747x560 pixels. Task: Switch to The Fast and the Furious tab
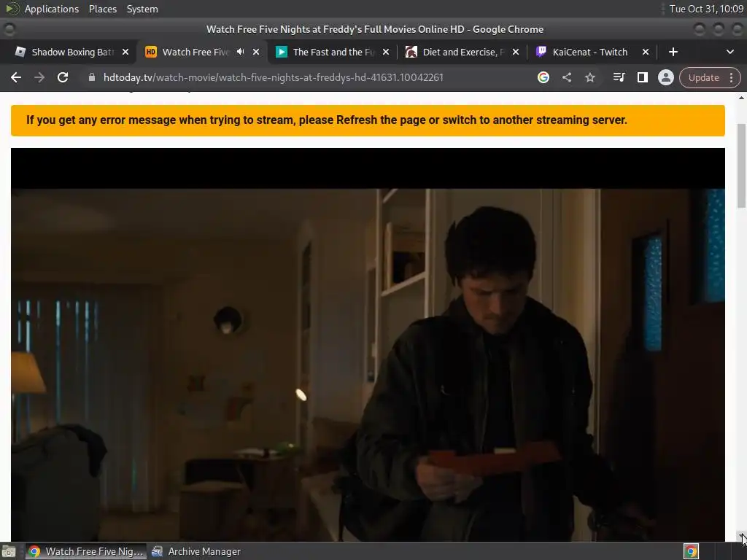(333, 52)
